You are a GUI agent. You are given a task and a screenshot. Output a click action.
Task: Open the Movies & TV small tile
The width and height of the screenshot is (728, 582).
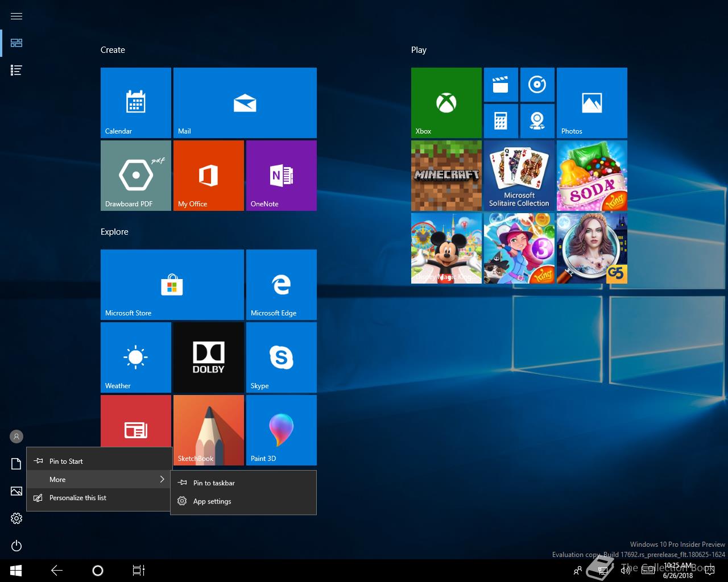[501, 85]
